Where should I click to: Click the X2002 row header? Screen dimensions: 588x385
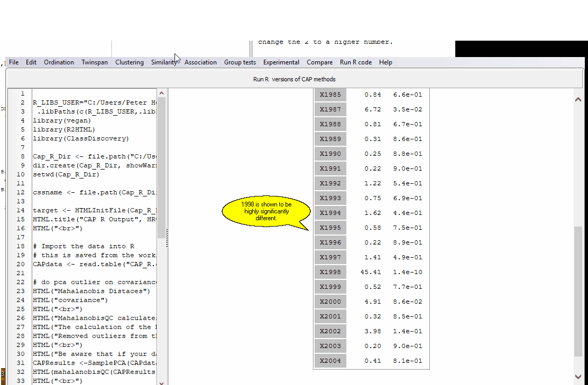click(330, 331)
